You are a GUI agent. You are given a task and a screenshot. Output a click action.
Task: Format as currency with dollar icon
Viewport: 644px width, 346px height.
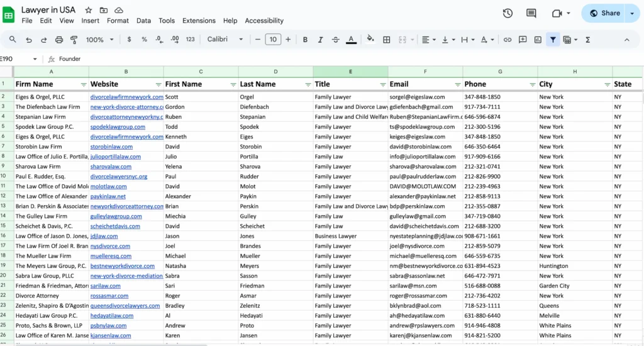point(129,40)
